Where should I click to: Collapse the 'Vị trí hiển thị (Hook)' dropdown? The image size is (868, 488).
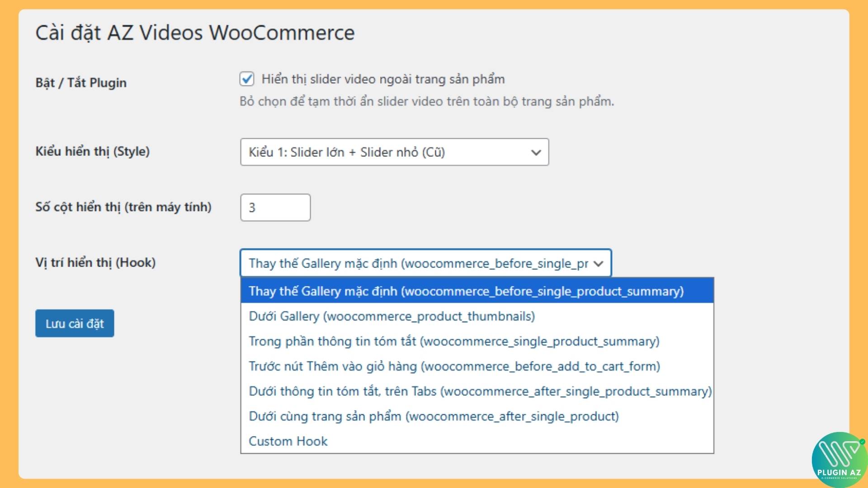click(x=425, y=263)
